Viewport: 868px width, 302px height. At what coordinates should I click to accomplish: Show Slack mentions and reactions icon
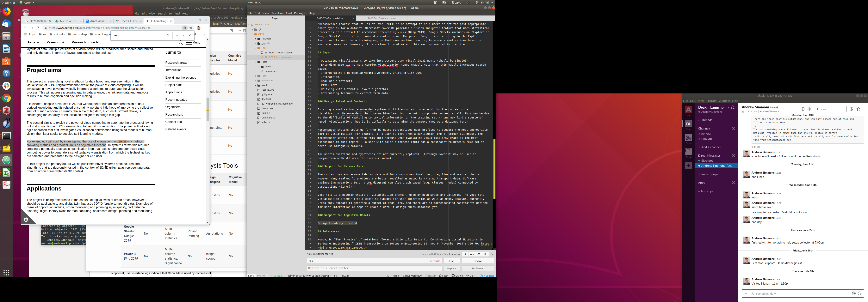[852, 109]
